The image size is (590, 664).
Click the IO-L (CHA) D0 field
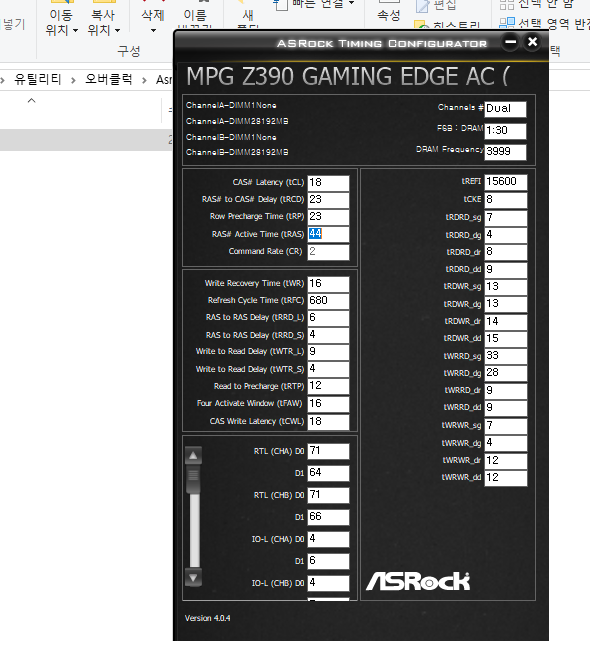(x=328, y=539)
